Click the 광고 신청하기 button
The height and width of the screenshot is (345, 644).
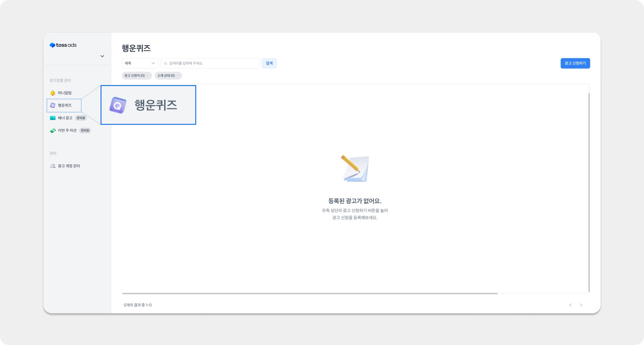coord(575,63)
